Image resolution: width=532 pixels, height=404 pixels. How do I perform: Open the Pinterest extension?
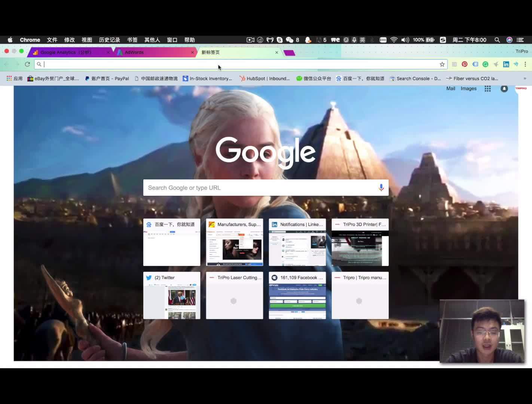[465, 64]
